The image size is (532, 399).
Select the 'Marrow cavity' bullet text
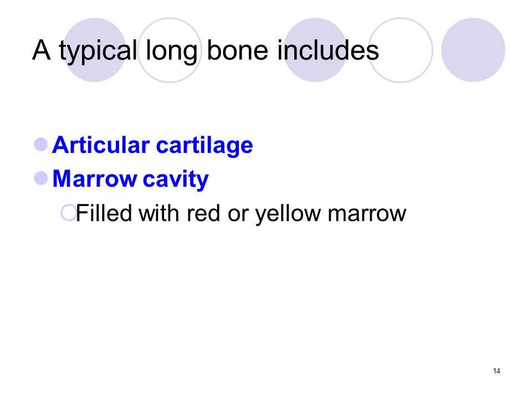point(131,179)
